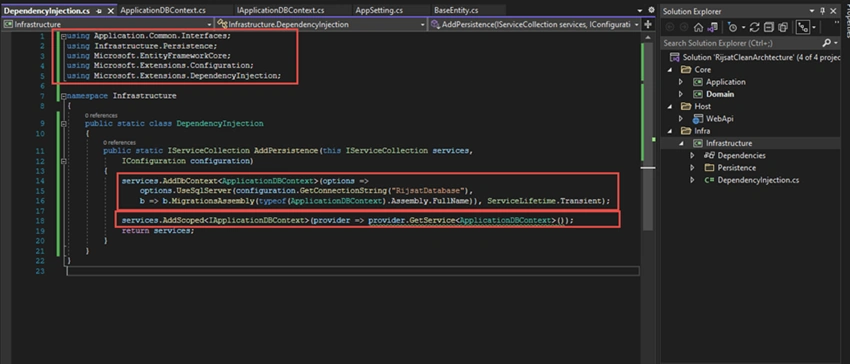
Task: Select the Application project in Solution Explorer
Action: pos(725,82)
